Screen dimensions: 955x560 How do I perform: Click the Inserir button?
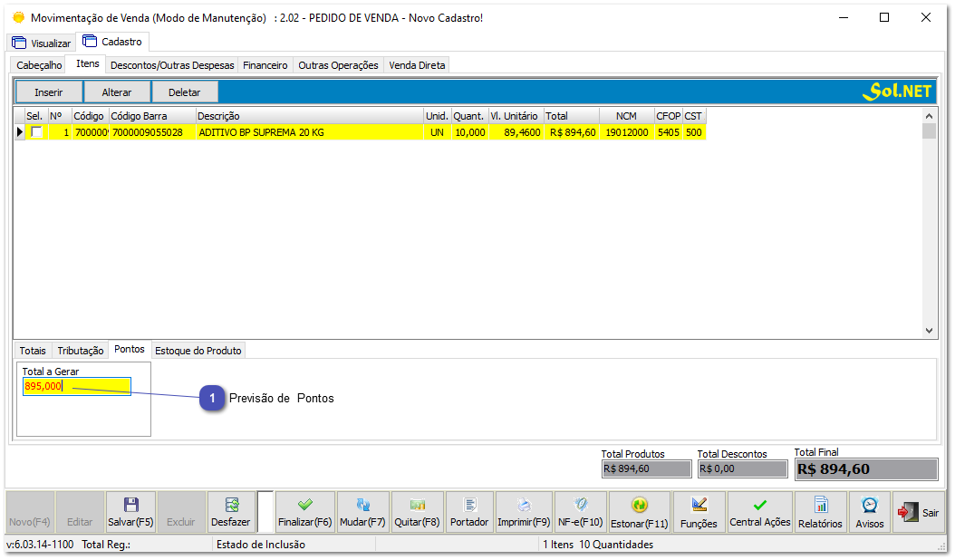click(x=48, y=92)
